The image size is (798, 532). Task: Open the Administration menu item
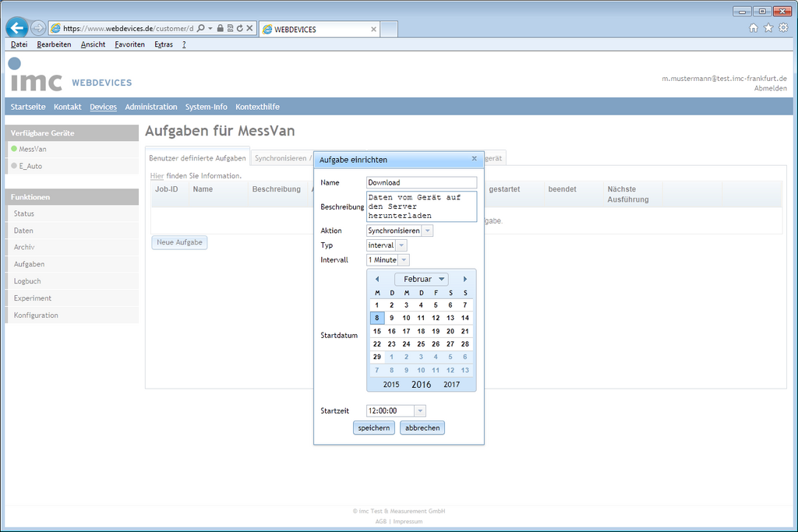[x=151, y=107]
